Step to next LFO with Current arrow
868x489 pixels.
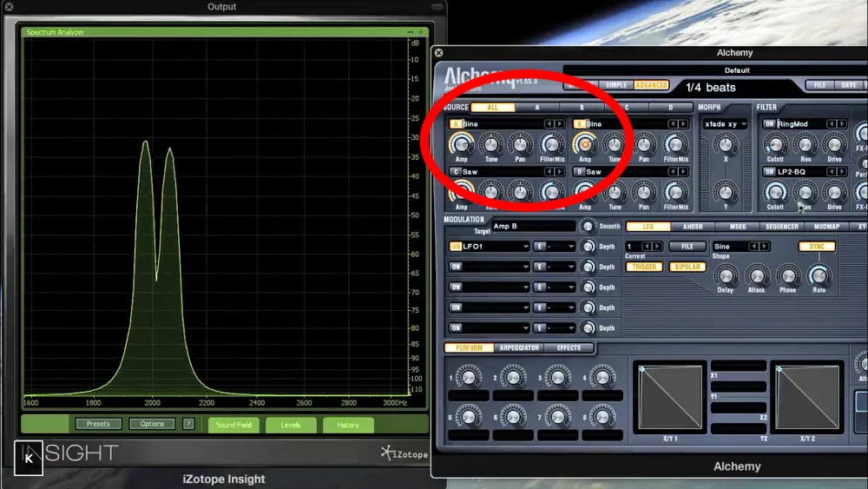coord(656,247)
